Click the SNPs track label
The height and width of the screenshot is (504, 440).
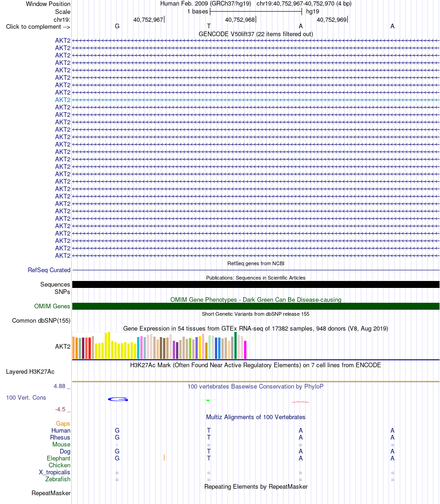click(x=63, y=292)
